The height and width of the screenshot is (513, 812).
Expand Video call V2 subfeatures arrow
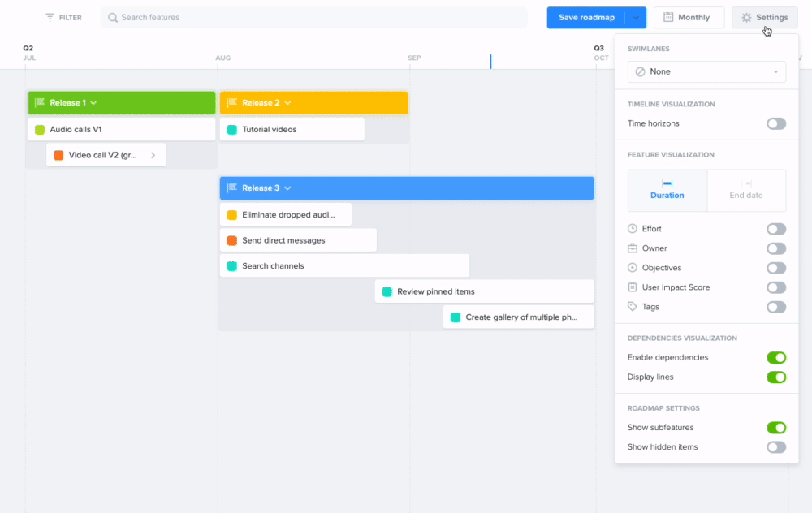(153, 155)
